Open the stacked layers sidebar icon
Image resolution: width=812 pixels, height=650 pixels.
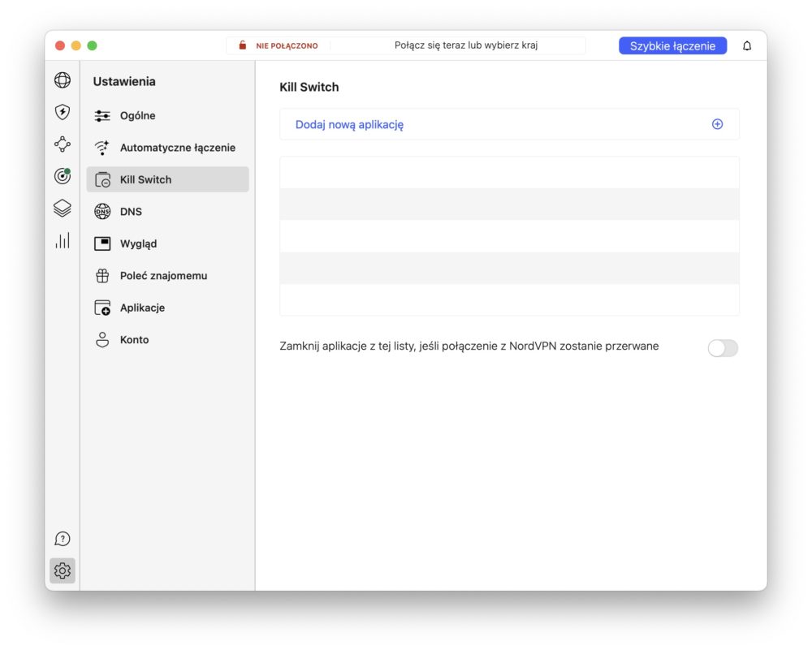coord(63,208)
